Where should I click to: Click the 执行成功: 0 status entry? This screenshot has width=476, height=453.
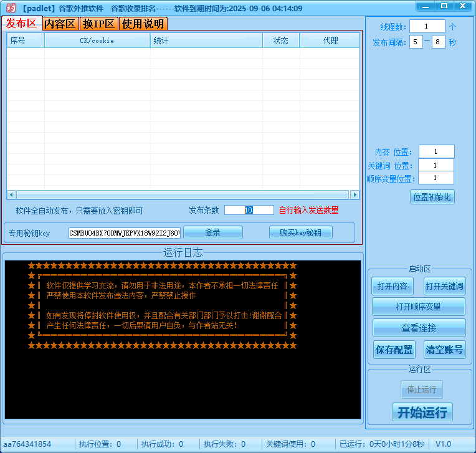162,444
